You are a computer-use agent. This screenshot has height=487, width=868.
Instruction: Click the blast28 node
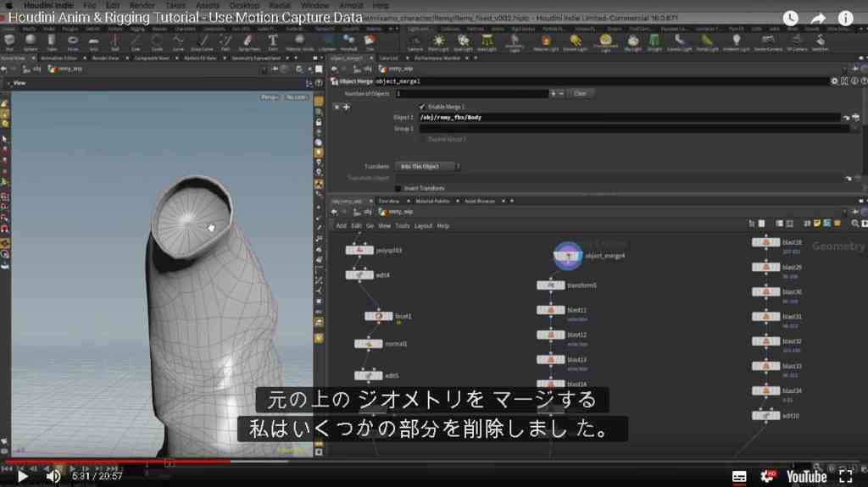pyautogui.click(x=766, y=242)
